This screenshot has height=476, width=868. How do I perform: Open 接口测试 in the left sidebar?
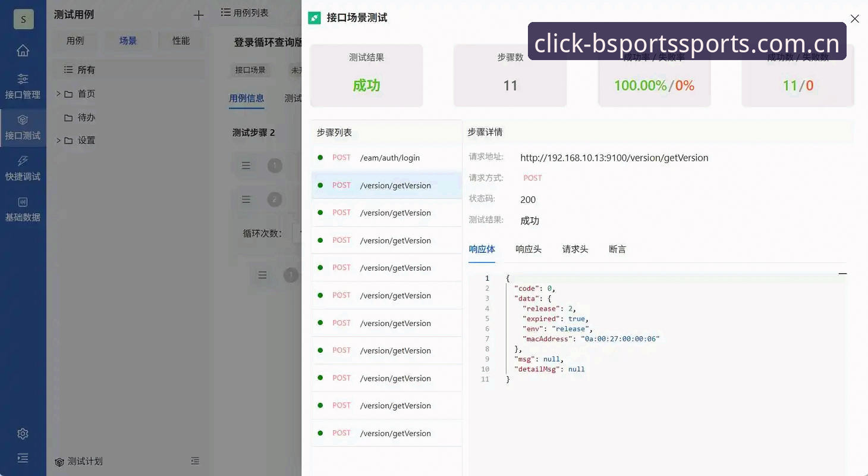click(23, 127)
